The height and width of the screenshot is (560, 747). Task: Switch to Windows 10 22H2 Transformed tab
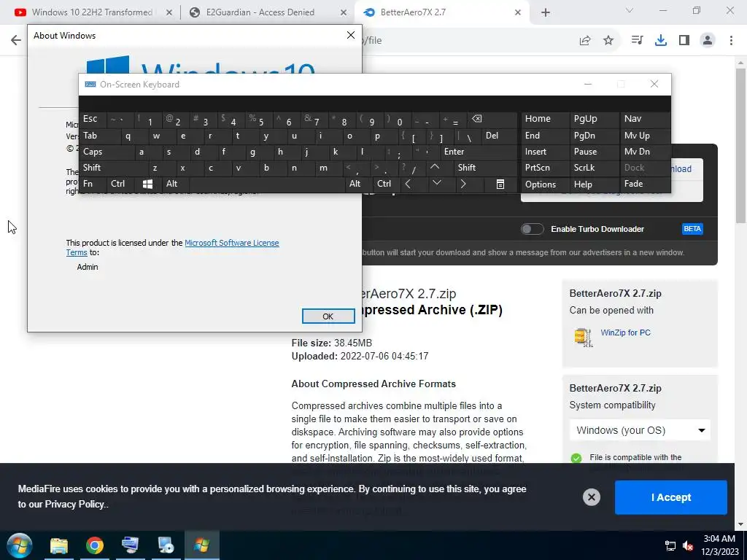pos(92,12)
